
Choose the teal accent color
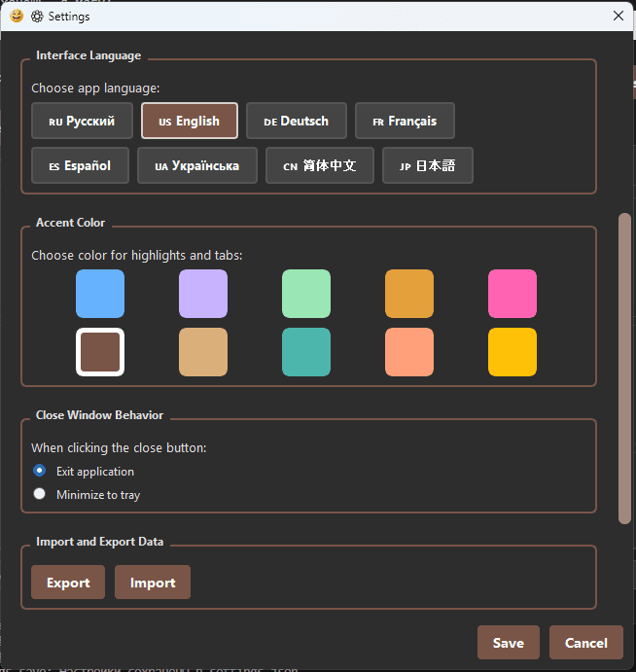[306, 352]
